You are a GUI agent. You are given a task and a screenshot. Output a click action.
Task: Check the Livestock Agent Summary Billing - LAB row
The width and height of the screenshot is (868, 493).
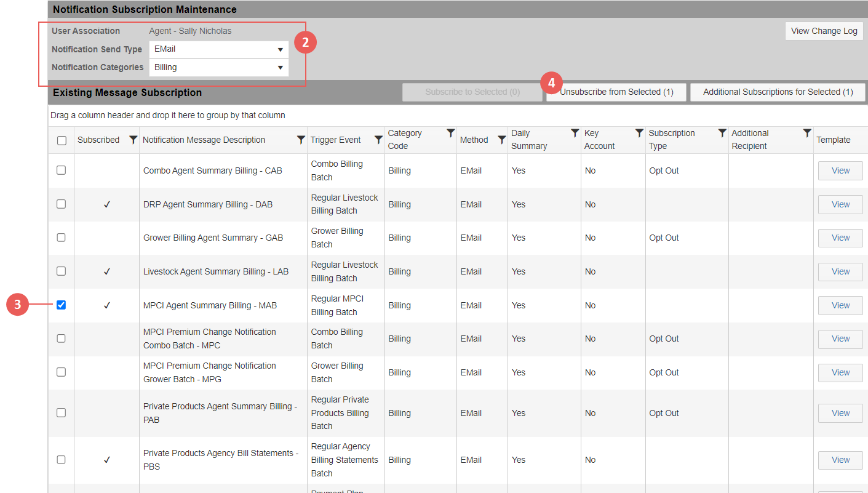pyautogui.click(x=62, y=271)
